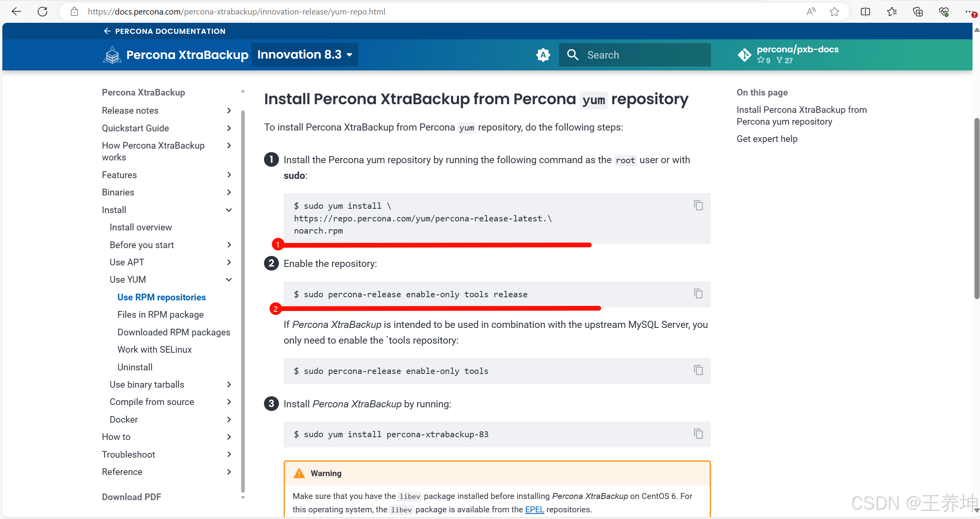
Task: Click the Download PDF link
Action: (x=131, y=497)
